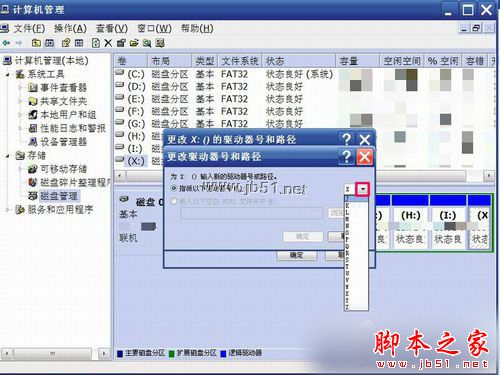
Task: Open the 文件(F) menu
Action: [x=29, y=29]
